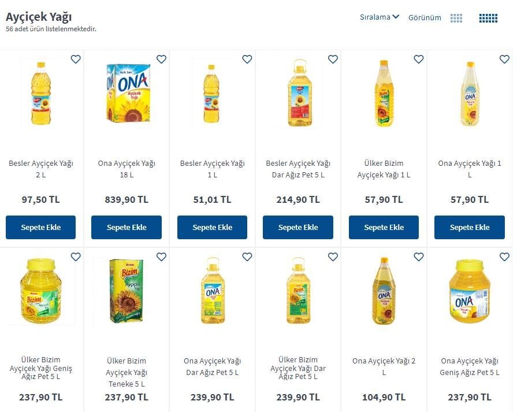Screen dimensions: 532x412
Task: Click the heart on Ülker Bizim Geniş Ağız Pet 5 L
Action: click(76, 257)
